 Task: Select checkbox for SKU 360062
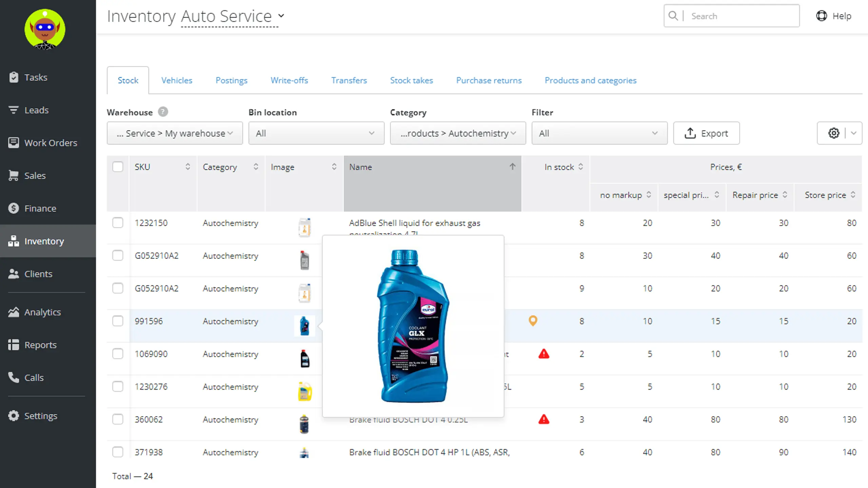coord(118,419)
